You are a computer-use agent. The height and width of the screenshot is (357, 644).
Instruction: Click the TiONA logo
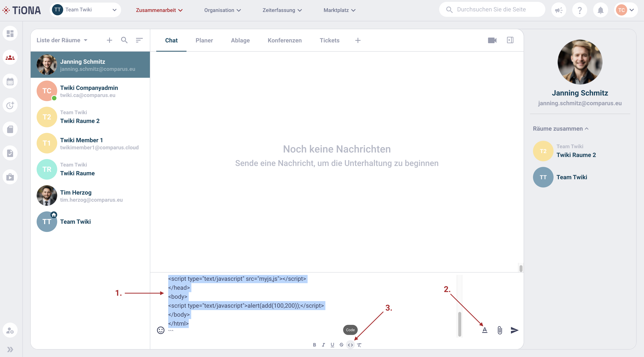[21, 10]
